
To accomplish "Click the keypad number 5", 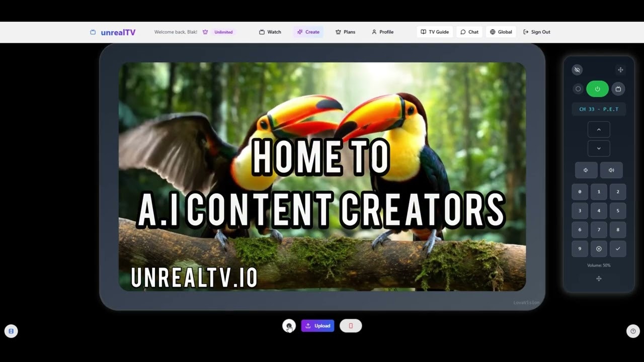I will point(618,211).
